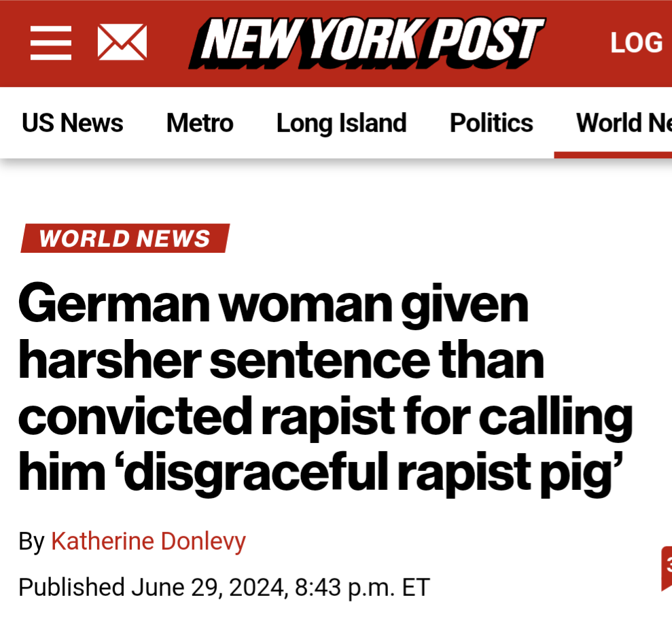672x617 pixels.
Task: Go to the Politics section
Action: [491, 123]
